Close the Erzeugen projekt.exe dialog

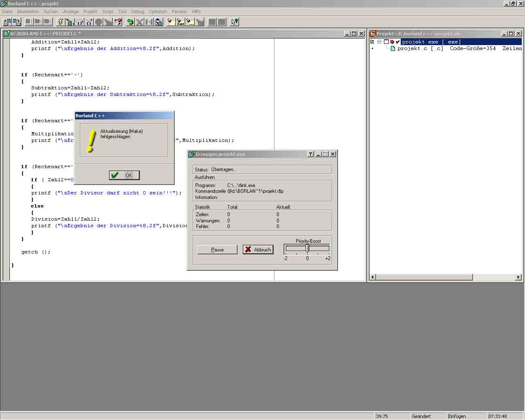pyautogui.click(x=333, y=154)
